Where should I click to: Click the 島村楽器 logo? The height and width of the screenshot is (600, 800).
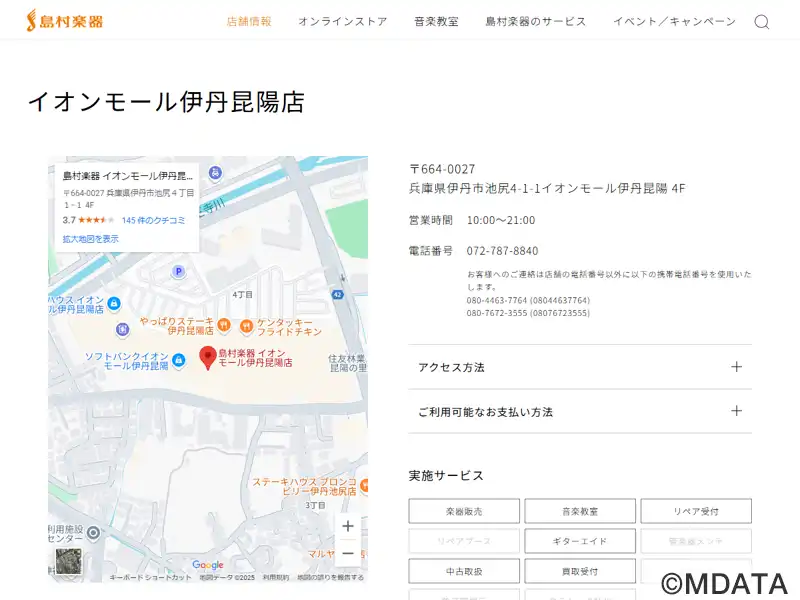pyautogui.click(x=65, y=21)
